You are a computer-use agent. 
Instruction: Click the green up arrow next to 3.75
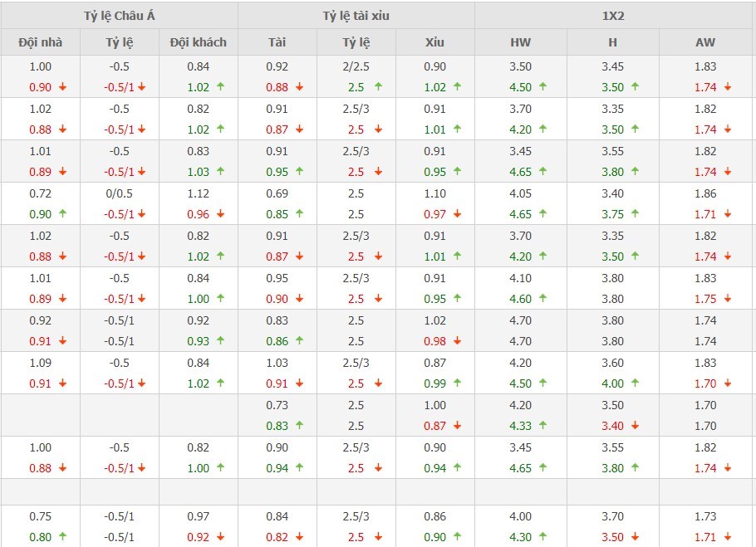(x=635, y=214)
